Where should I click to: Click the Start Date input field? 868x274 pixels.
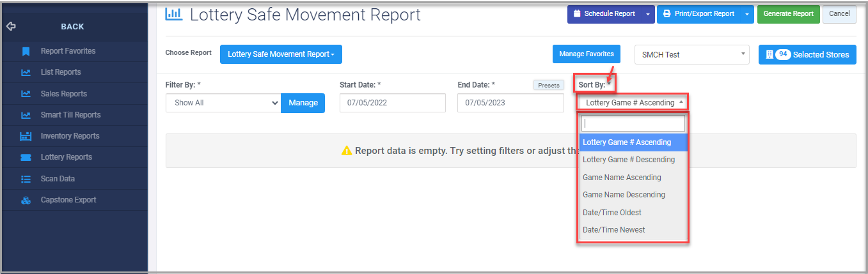pyautogui.click(x=392, y=103)
